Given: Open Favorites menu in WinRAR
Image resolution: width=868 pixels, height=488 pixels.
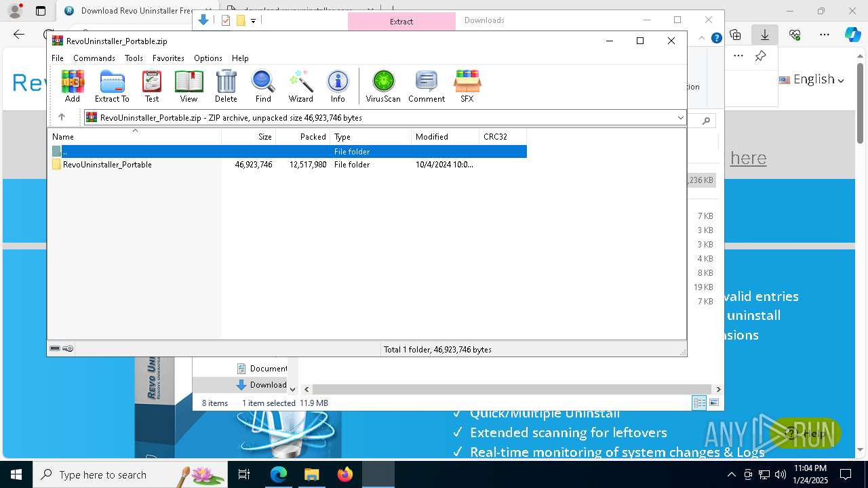Looking at the screenshot, I should coord(168,58).
